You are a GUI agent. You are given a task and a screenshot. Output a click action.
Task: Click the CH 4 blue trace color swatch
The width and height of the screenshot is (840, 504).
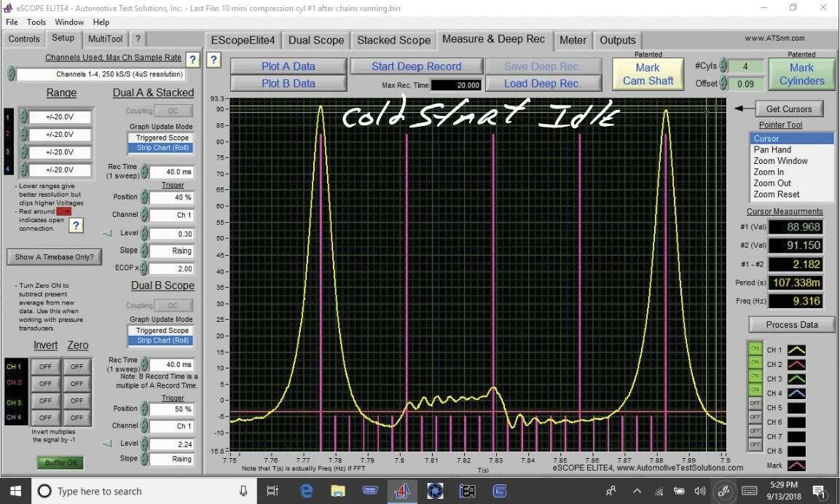click(796, 394)
